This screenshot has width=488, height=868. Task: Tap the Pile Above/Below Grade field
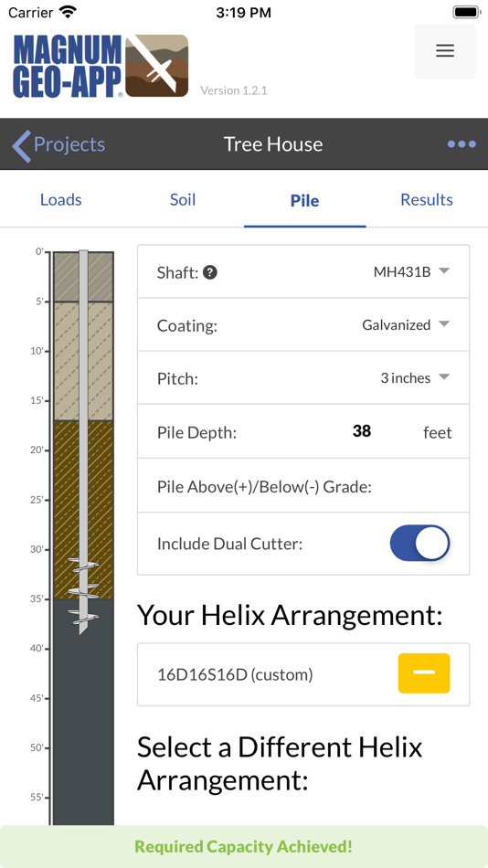point(303,485)
